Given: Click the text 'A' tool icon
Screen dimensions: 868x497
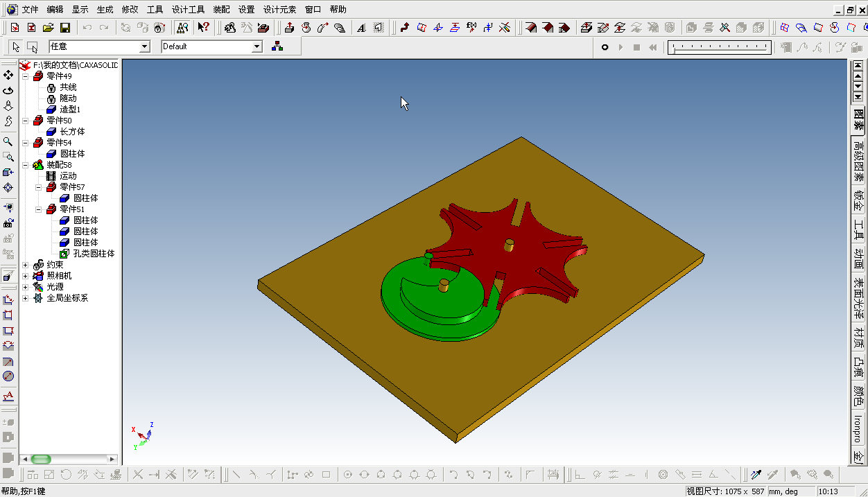Looking at the screenshot, I should coord(361,28).
